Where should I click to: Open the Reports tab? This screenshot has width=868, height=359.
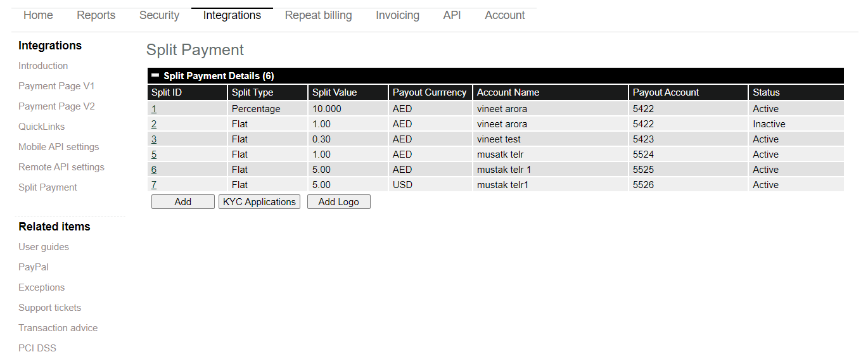click(96, 15)
